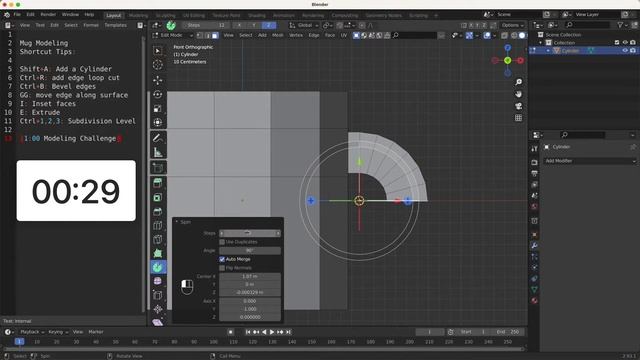640x360 pixels.
Task: Click the Play animation button
Action: click(x=272, y=332)
